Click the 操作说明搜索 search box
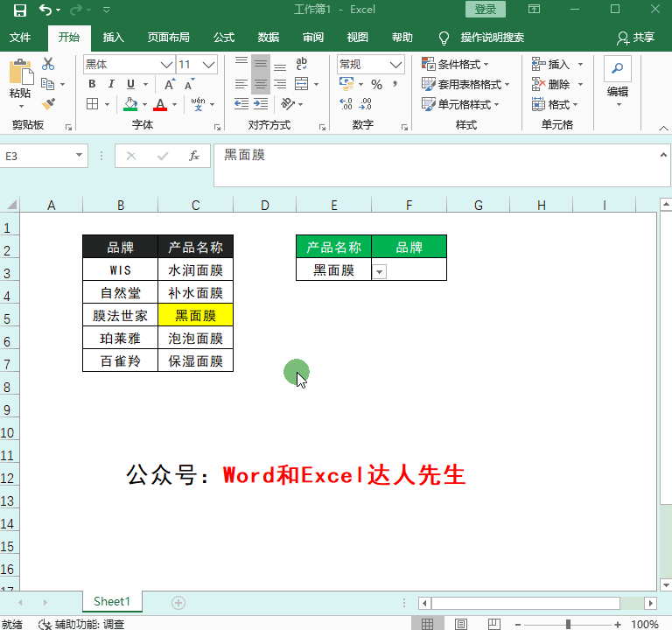 tap(492, 38)
